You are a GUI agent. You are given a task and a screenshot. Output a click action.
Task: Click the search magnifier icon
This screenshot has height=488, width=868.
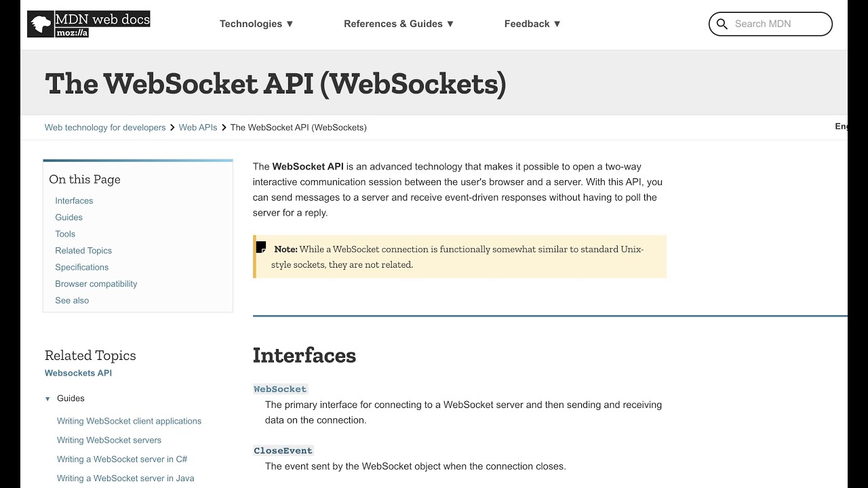(722, 24)
